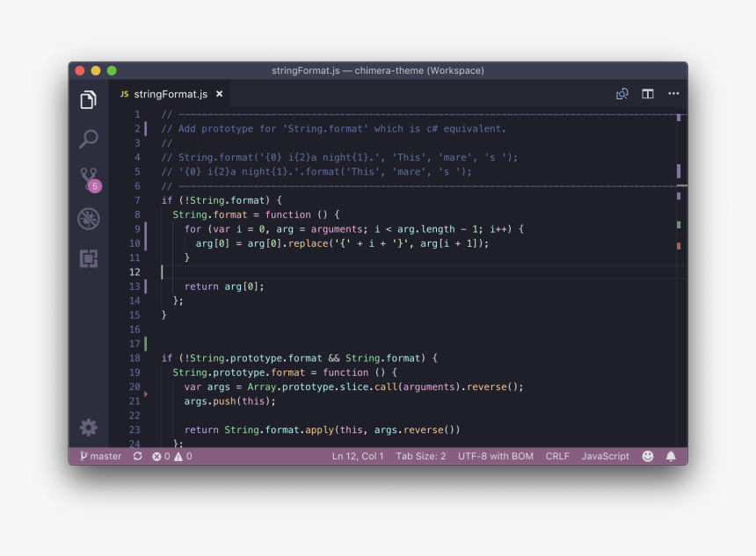Click line number 18 in the gutter

coord(134,358)
